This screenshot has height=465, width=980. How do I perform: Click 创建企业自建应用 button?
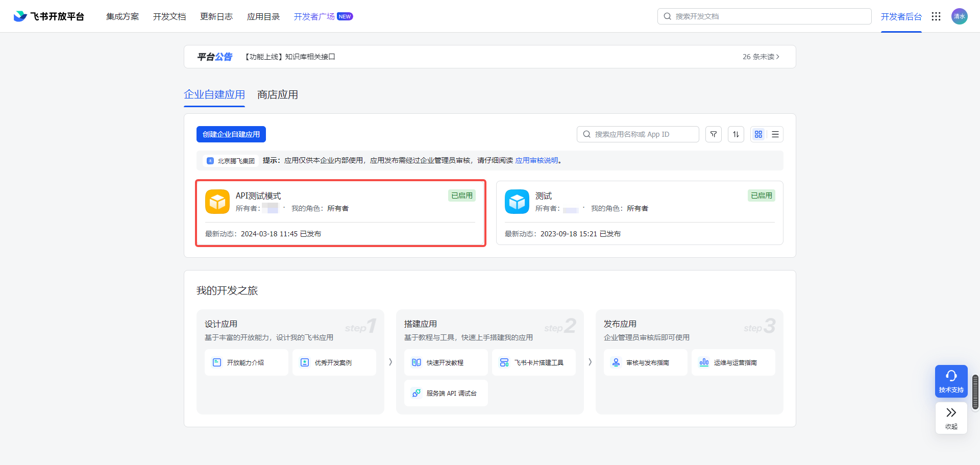[231, 134]
